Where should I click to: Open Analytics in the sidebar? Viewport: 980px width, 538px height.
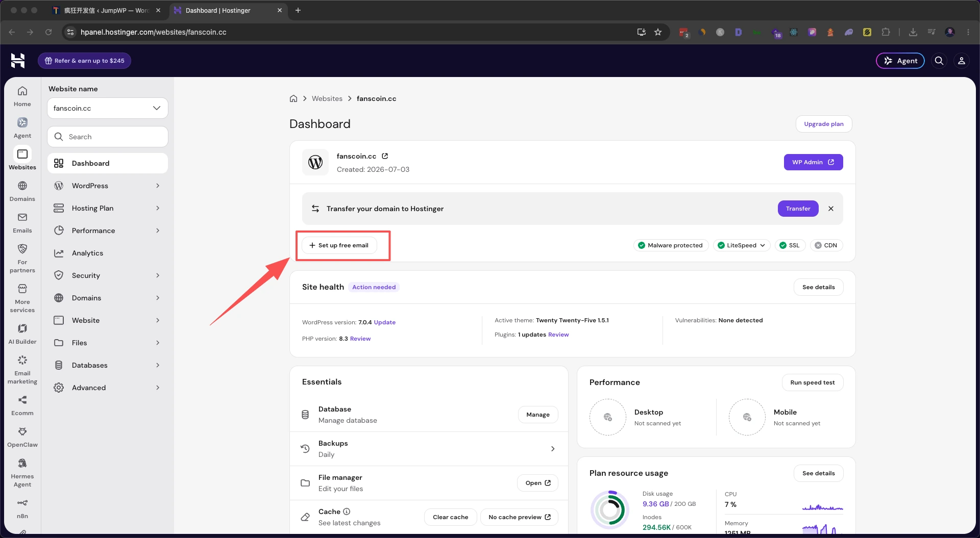(108, 253)
